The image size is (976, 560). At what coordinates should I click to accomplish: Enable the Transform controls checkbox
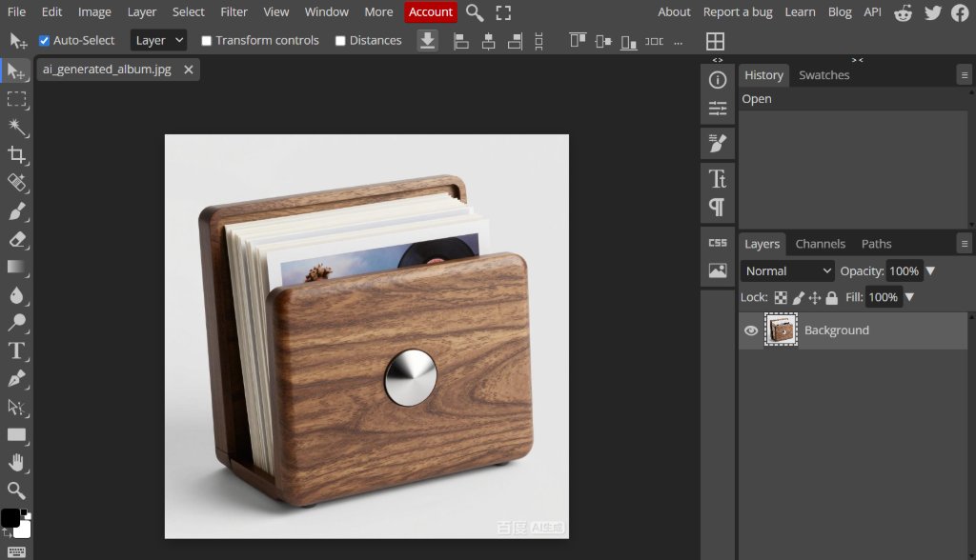(x=206, y=40)
